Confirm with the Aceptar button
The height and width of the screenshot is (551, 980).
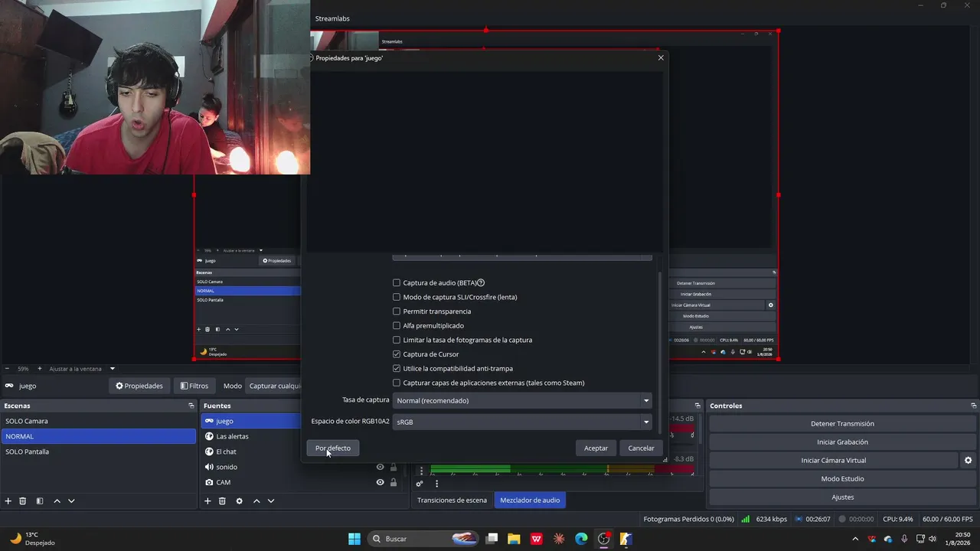pyautogui.click(x=596, y=448)
